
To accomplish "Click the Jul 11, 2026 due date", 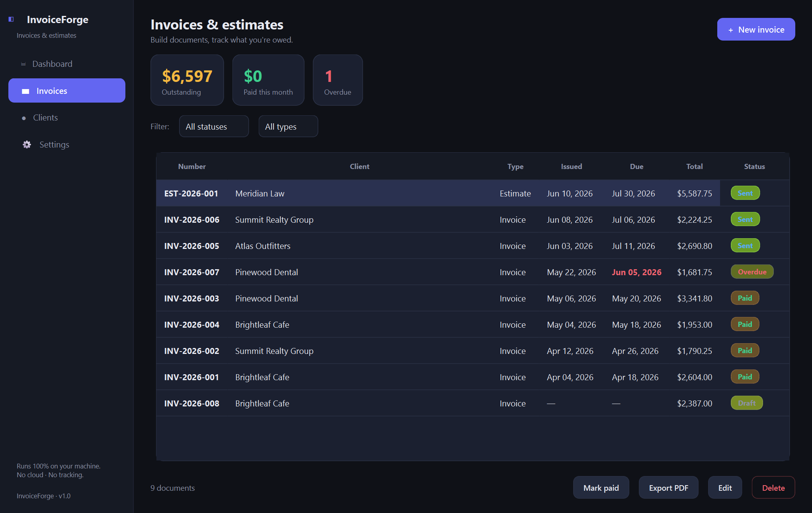I will 633,246.
